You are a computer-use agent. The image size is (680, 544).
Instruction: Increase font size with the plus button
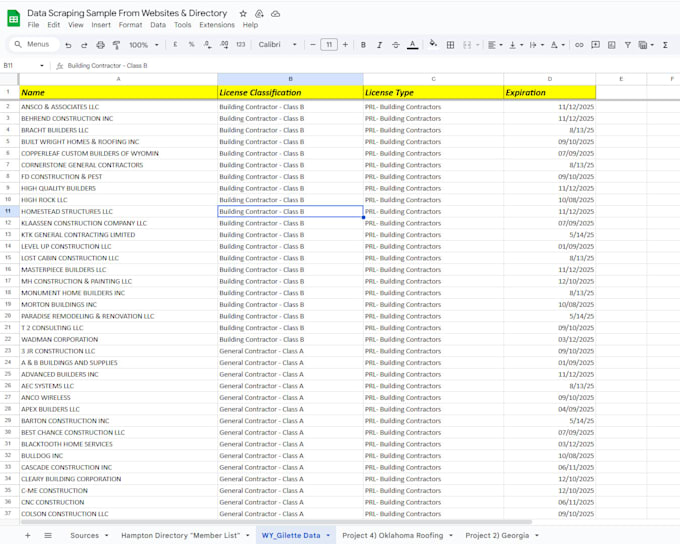pos(345,44)
